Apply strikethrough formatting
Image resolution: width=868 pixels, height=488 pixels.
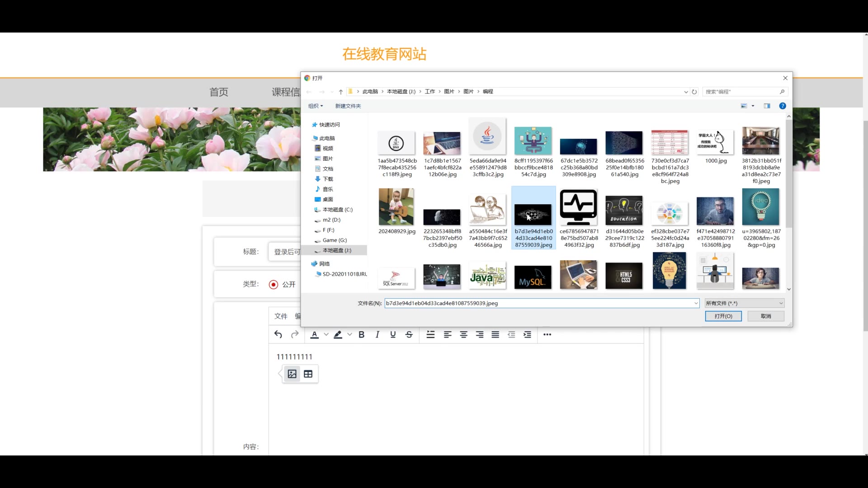click(409, 334)
